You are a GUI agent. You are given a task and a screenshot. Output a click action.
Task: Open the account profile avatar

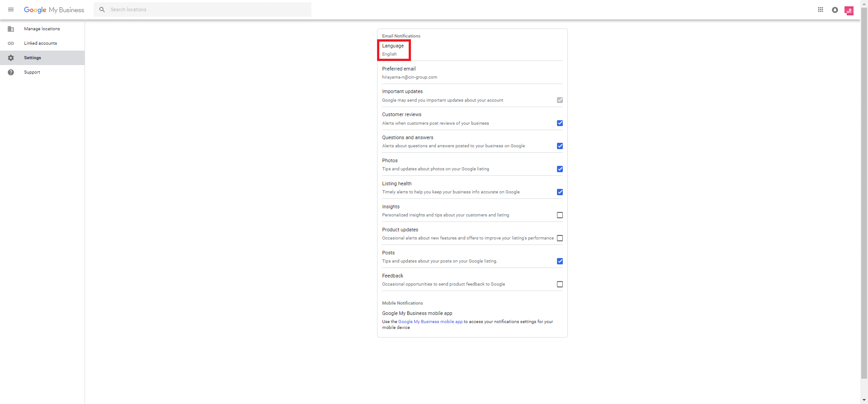[x=849, y=10]
